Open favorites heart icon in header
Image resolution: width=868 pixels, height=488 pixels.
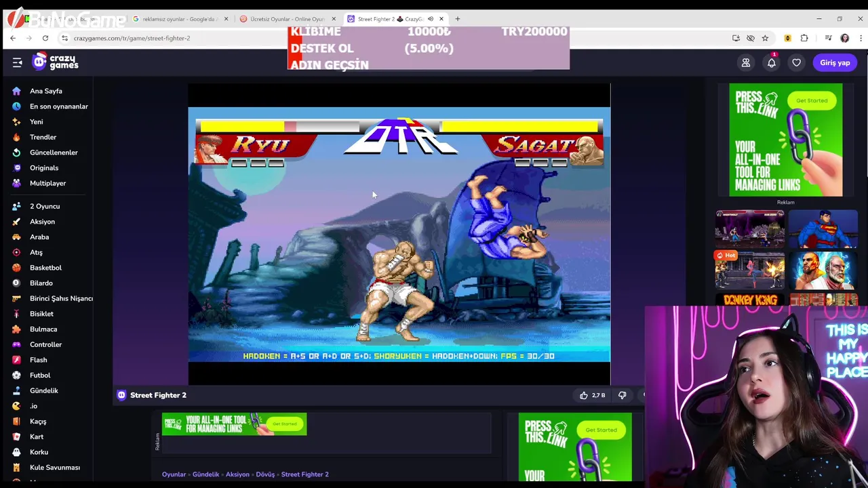(797, 63)
